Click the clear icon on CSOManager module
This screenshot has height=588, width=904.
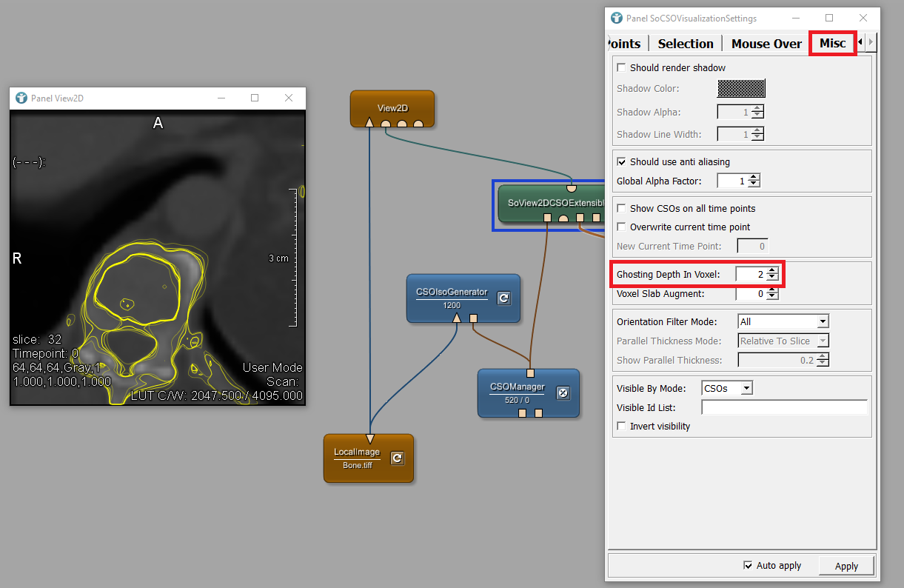[x=562, y=392]
